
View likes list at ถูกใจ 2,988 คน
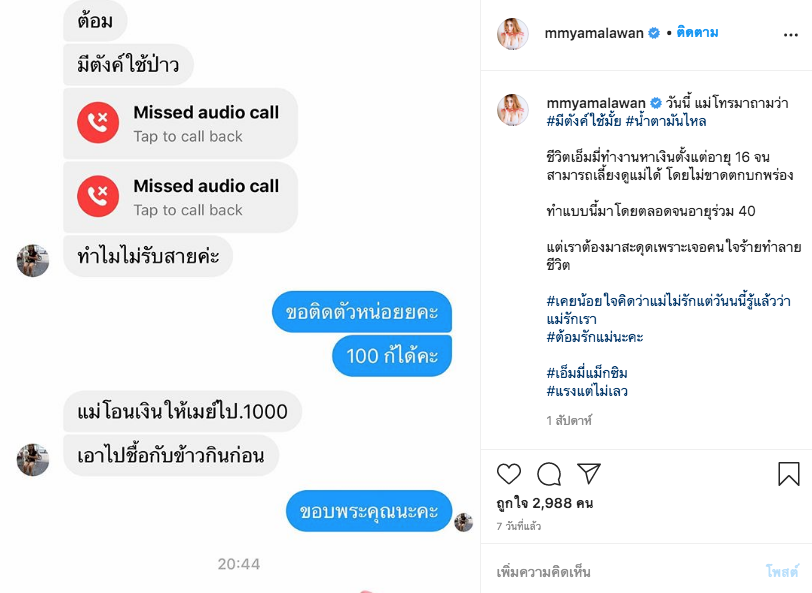point(545,503)
